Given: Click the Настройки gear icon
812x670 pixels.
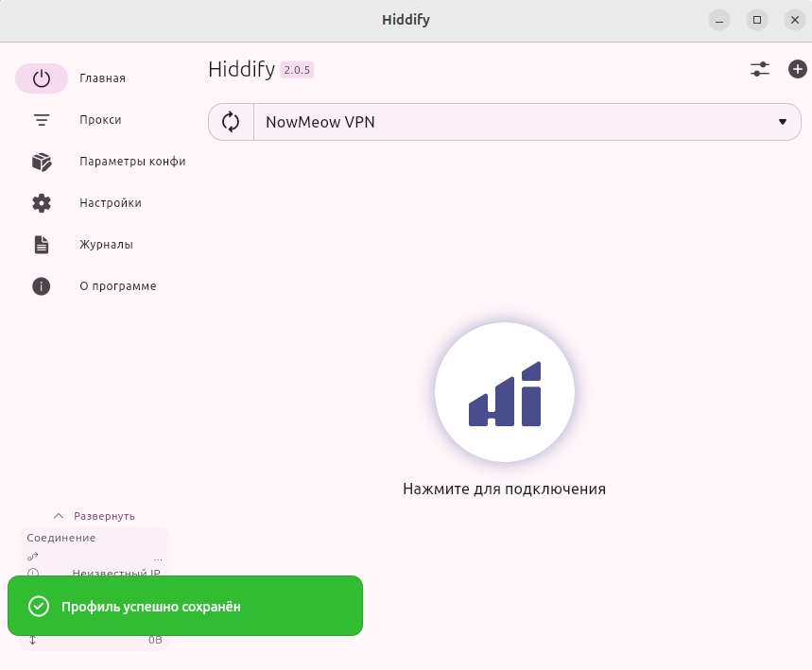Looking at the screenshot, I should pos(42,203).
